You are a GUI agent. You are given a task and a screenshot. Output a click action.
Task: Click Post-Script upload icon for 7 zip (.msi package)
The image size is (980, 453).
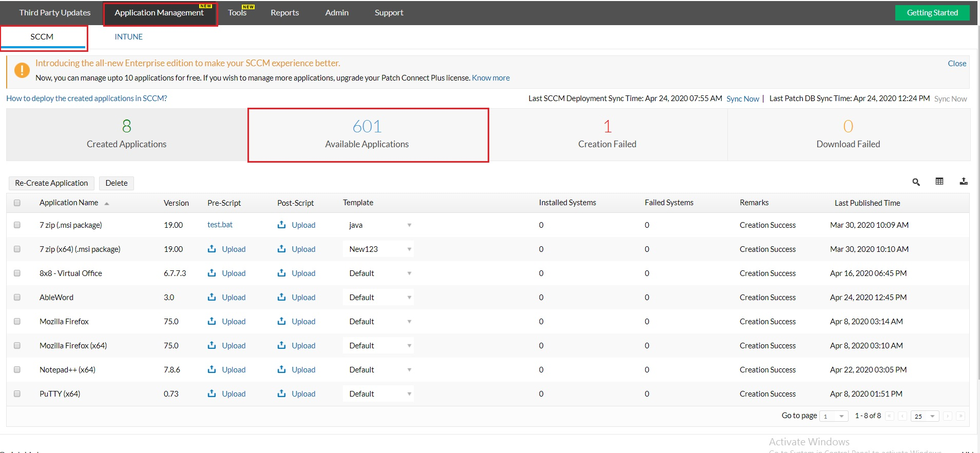coord(281,225)
